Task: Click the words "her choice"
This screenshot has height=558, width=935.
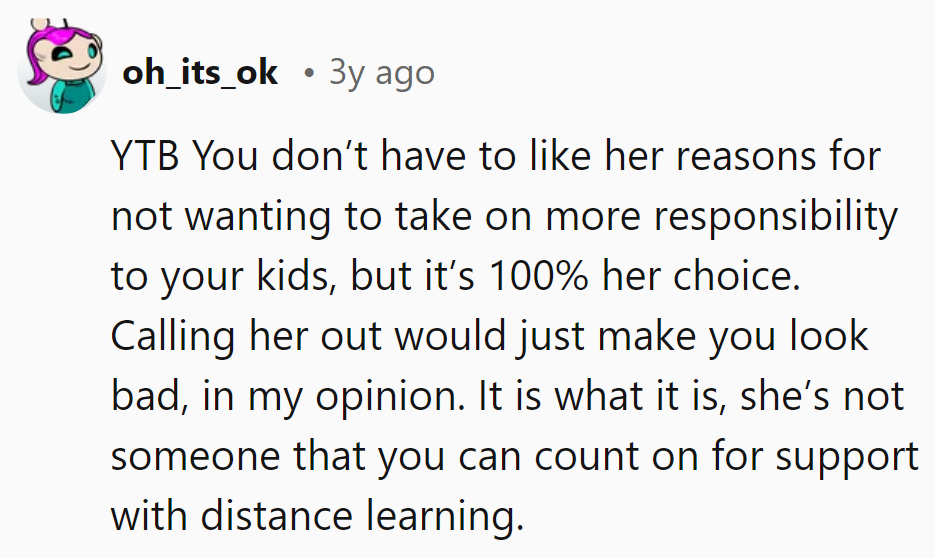Action: coord(702,276)
